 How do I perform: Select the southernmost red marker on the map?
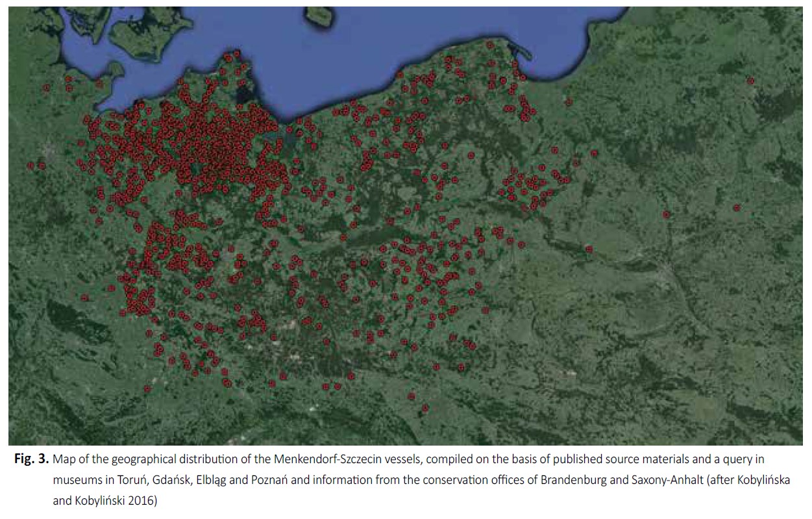[425, 409]
